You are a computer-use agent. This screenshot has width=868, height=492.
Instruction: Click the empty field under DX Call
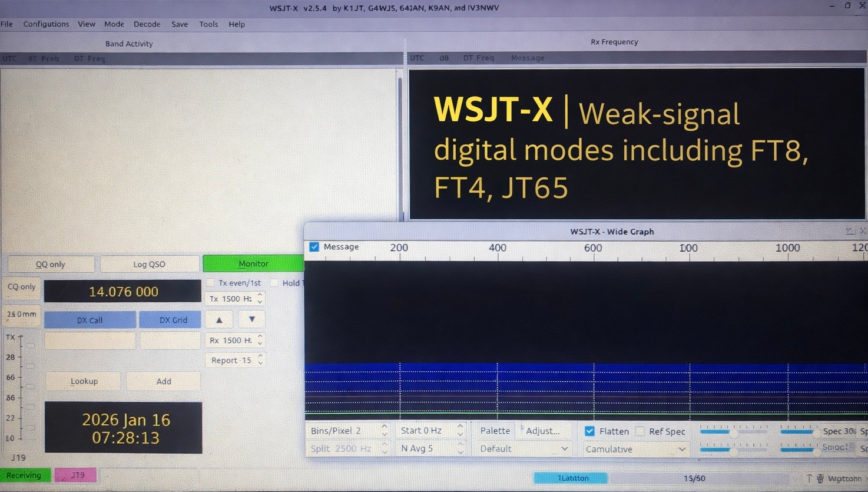coord(90,340)
